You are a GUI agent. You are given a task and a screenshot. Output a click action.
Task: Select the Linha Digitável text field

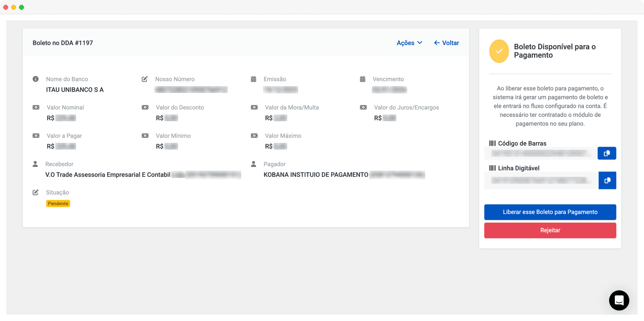[541, 180]
